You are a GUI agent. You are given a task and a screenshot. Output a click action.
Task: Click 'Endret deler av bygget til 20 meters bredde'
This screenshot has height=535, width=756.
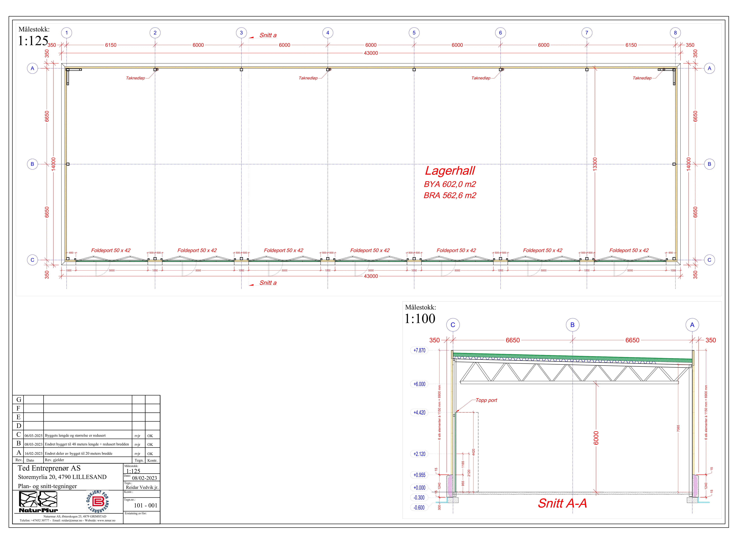(x=79, y=454)
